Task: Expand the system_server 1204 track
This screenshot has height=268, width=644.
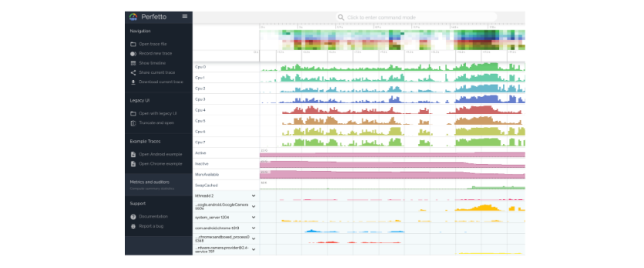Action: pyautogui.click(x=253, y=217)
